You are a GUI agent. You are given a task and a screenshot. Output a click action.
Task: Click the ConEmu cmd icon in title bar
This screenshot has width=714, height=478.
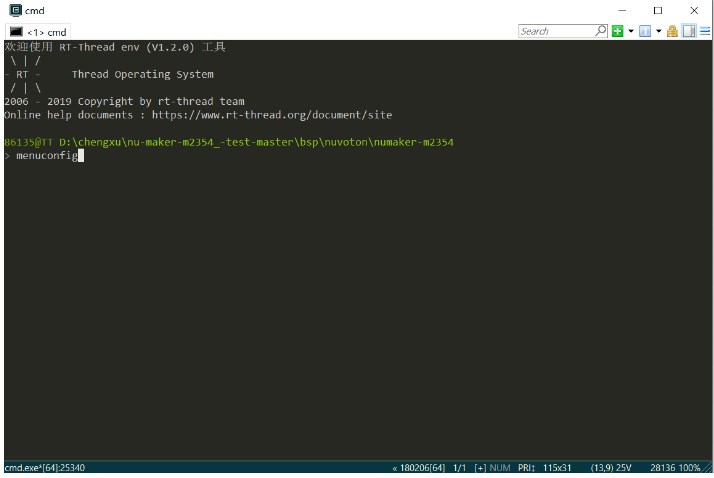click(x=15, y=10)
